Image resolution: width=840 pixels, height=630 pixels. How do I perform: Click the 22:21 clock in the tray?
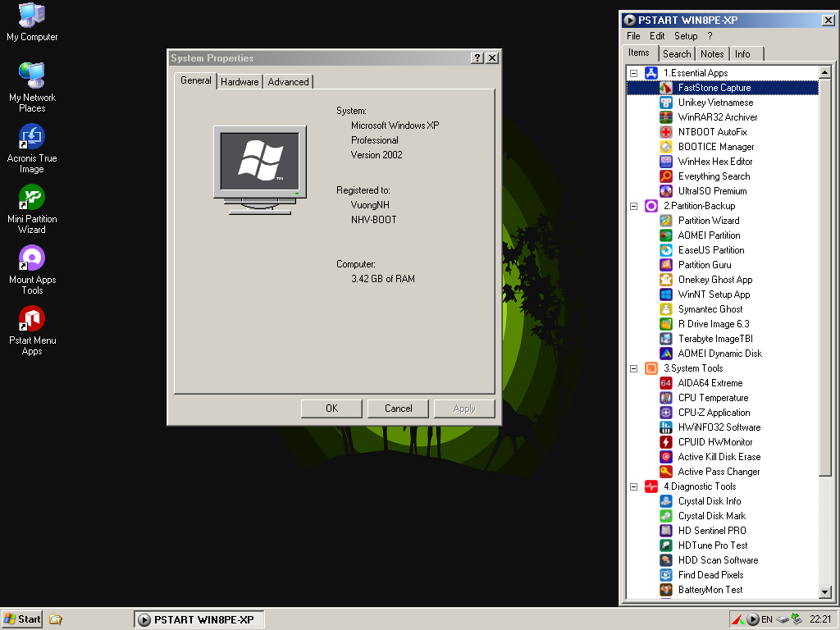coord(820,620)
